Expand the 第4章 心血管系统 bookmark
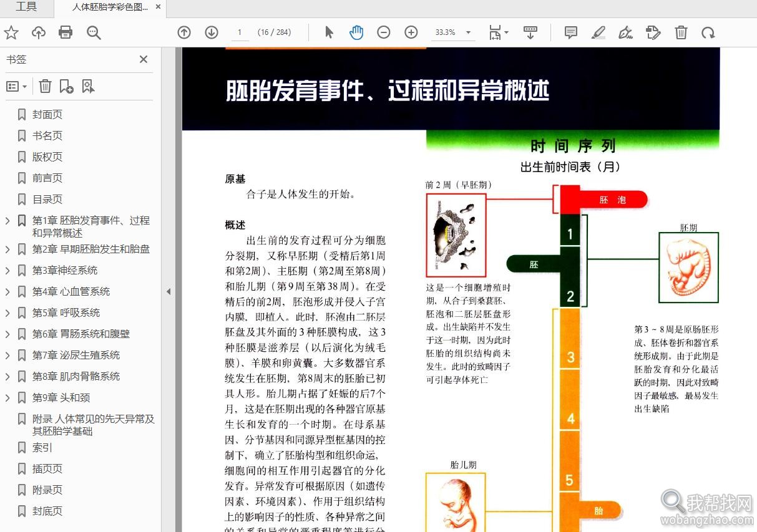The height and width of the screenshot is (532, 757). pos(7,291)
